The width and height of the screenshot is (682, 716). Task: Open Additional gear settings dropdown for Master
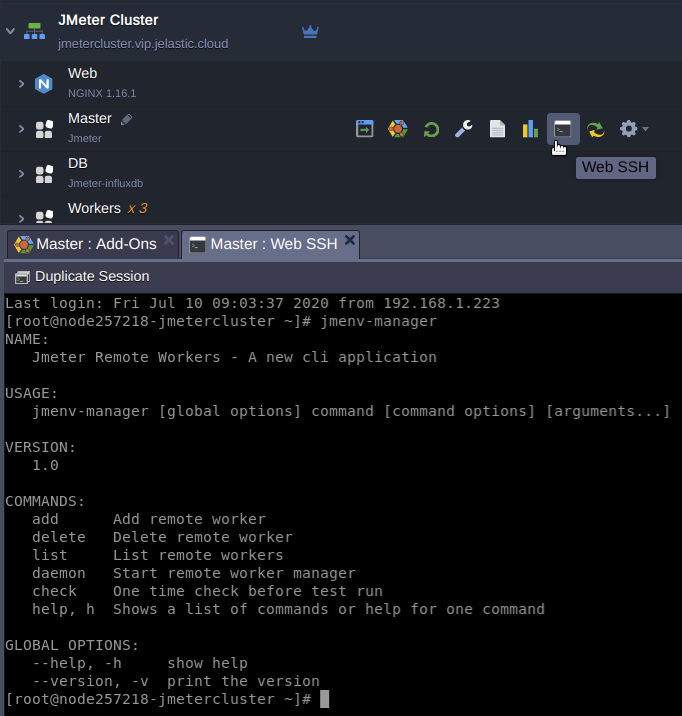pyautogui.click(x=634, y=129)
